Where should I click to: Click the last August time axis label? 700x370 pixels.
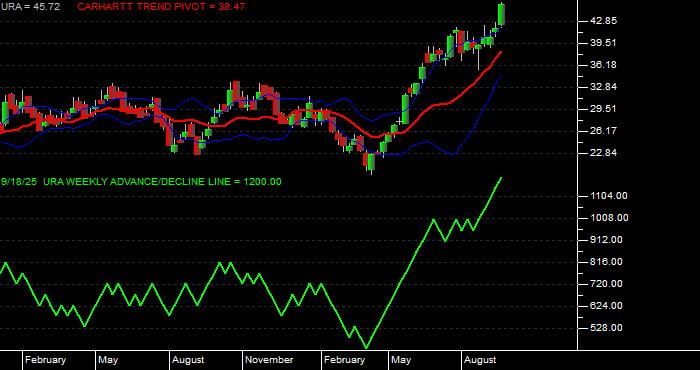pyautogui.click(x=480, y=360)
